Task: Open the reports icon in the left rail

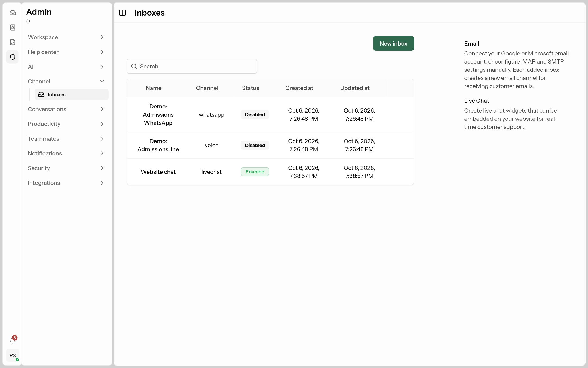Action: [13, 42]
